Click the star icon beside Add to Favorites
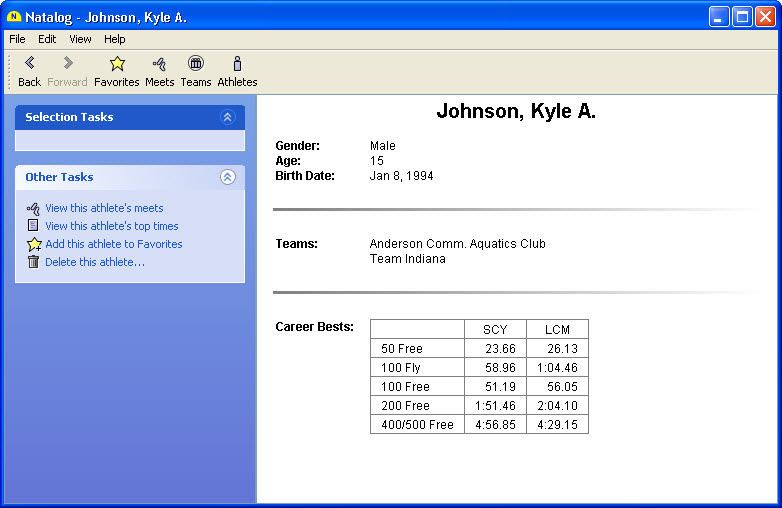Image resolution: width=782 pixels, height=508 pixels. pos(33,244)
